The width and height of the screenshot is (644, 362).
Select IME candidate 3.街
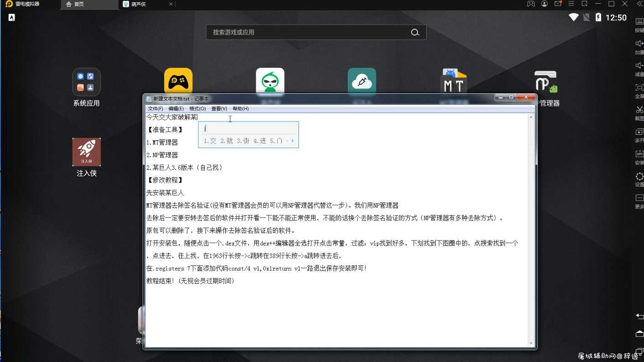[243, 141]
